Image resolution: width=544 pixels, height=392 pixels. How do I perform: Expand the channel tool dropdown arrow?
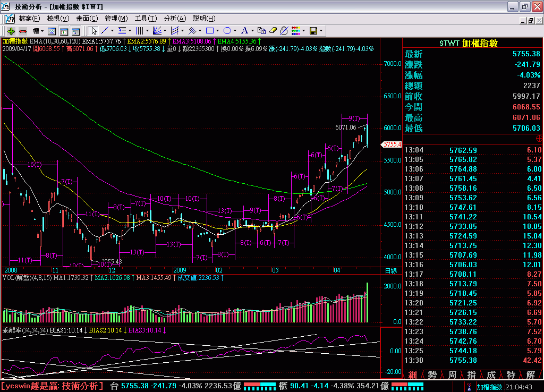pos(183,31)
